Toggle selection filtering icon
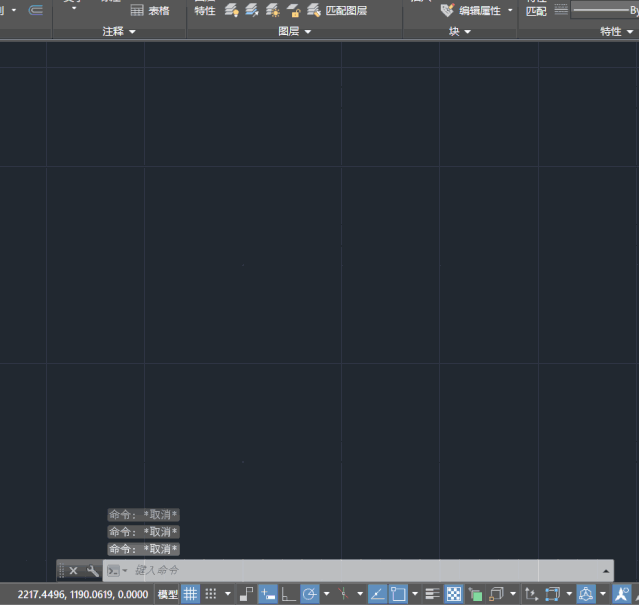Screen dimensions: 639x605 click(x=552, y=594)
